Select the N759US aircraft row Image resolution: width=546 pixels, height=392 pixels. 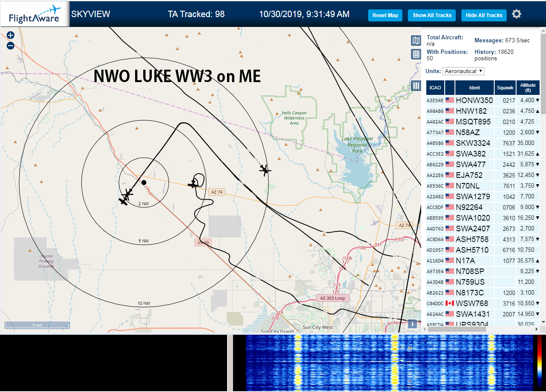click(x=483, y=282)
